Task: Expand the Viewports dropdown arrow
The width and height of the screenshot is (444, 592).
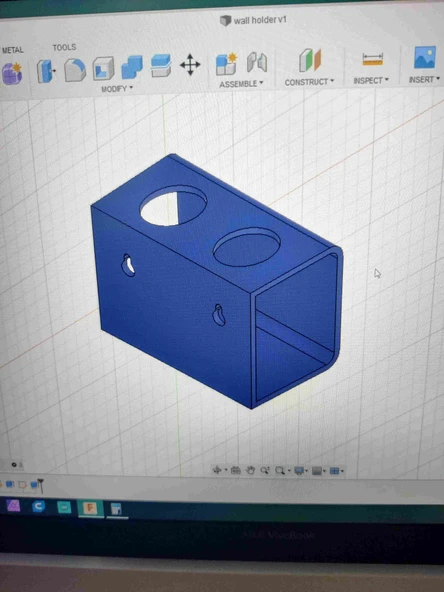Action: point(342,471)
